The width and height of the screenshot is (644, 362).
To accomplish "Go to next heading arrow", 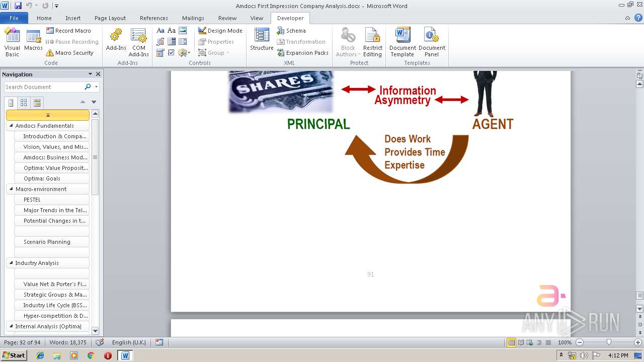I will click(x=94, y=102).
